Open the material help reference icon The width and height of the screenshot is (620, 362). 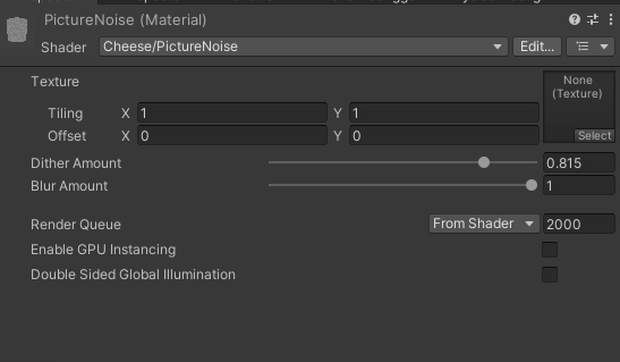pyautogui.click(x=574, y=19)
